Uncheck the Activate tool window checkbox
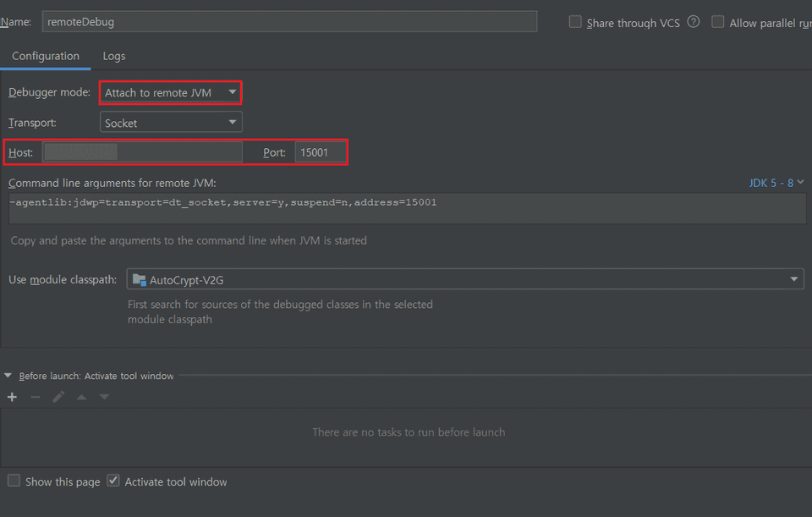The image size is (812, 517). pyautogui.click(x=113, y=481)
